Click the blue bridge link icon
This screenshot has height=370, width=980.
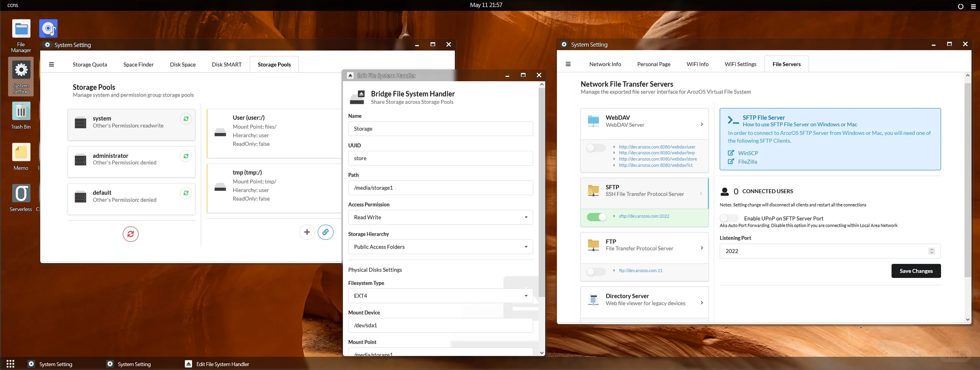[x=326, y=232]
